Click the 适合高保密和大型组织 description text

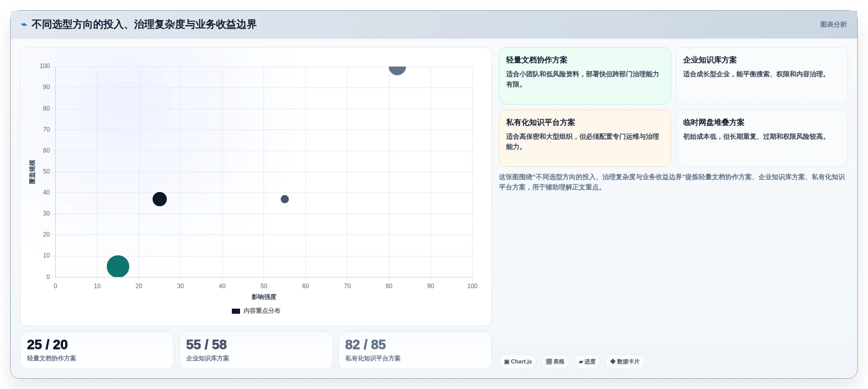(x=582, y=142)
